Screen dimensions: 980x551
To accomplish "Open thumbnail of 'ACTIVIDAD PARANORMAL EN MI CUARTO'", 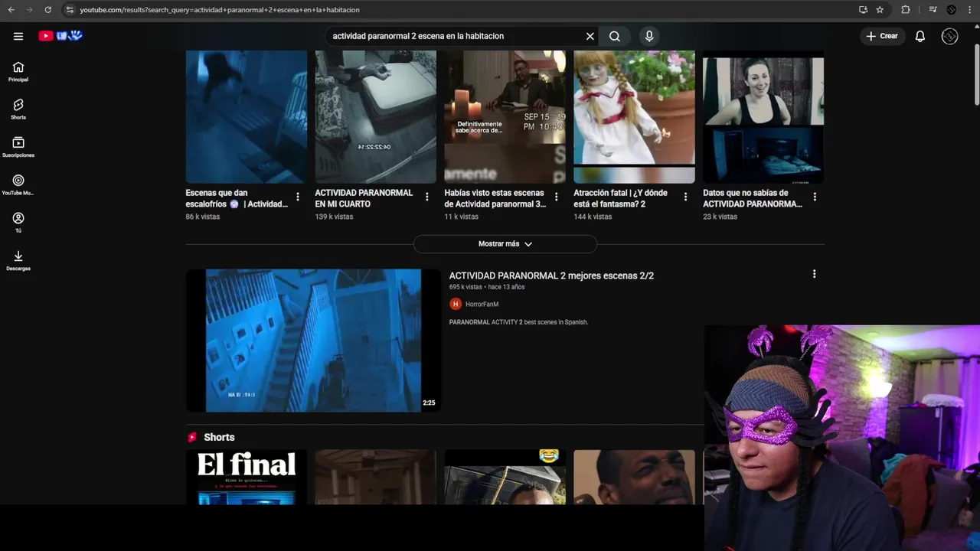I will [375, 117].
